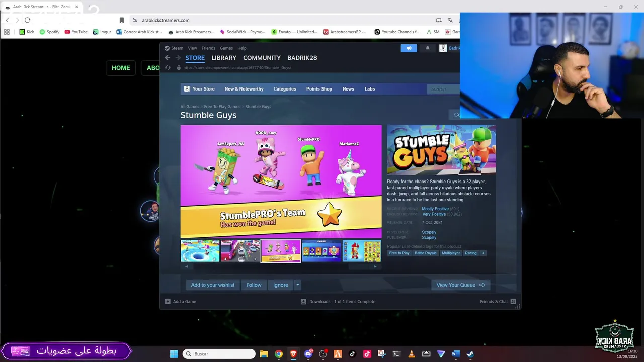Viewport: 644px width, 362px height.
Task: Click the Steam logo menu
Action: click(174, 48)
